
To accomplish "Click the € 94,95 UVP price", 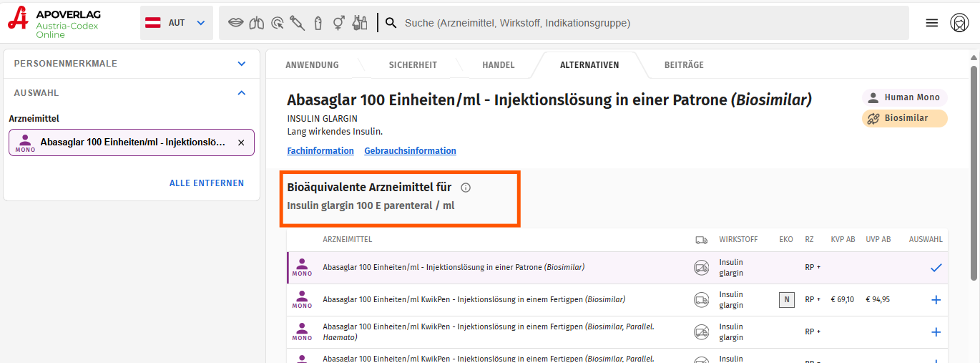I will point(878,300).
